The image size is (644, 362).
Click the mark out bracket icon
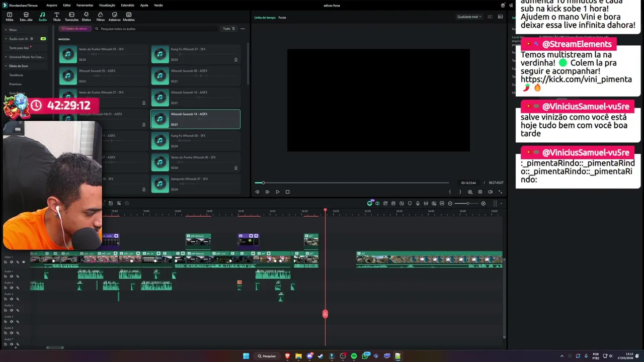[459, 192]
